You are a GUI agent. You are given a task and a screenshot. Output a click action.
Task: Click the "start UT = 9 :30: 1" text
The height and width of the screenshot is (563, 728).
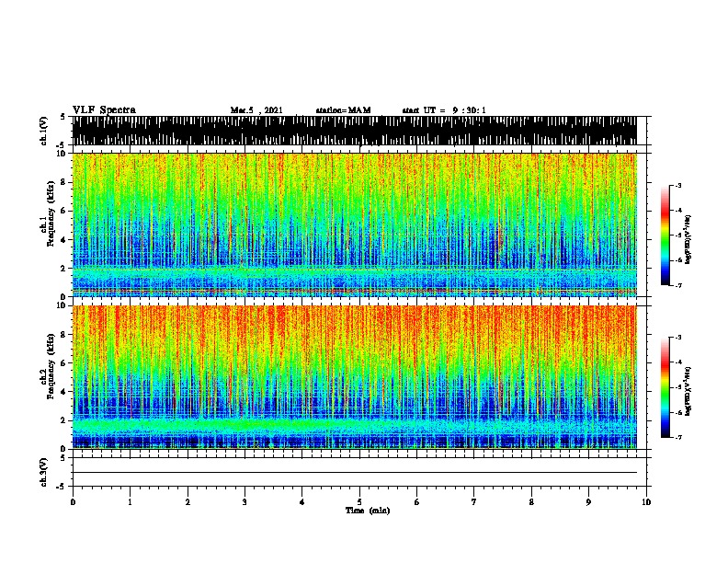[x=444, y=110]
